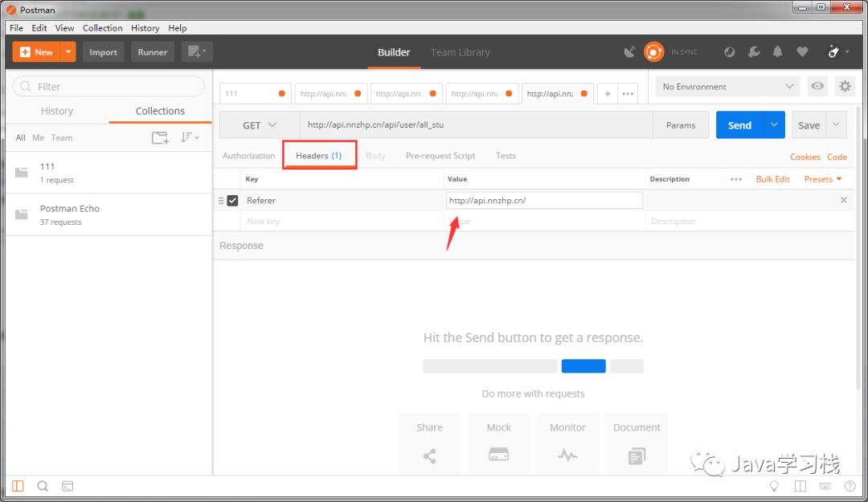
Task: Click the Send button
Action: [x=739, y=125]
